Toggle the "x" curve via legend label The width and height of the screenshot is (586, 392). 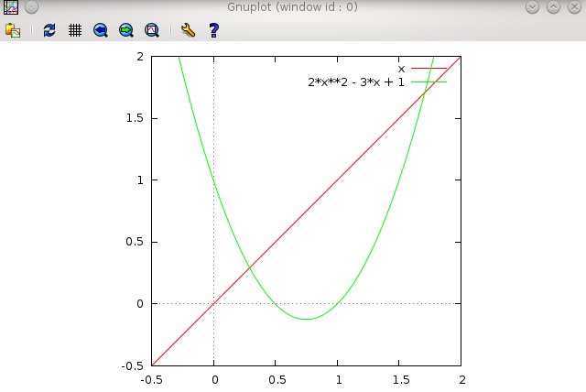pos(401,69)
